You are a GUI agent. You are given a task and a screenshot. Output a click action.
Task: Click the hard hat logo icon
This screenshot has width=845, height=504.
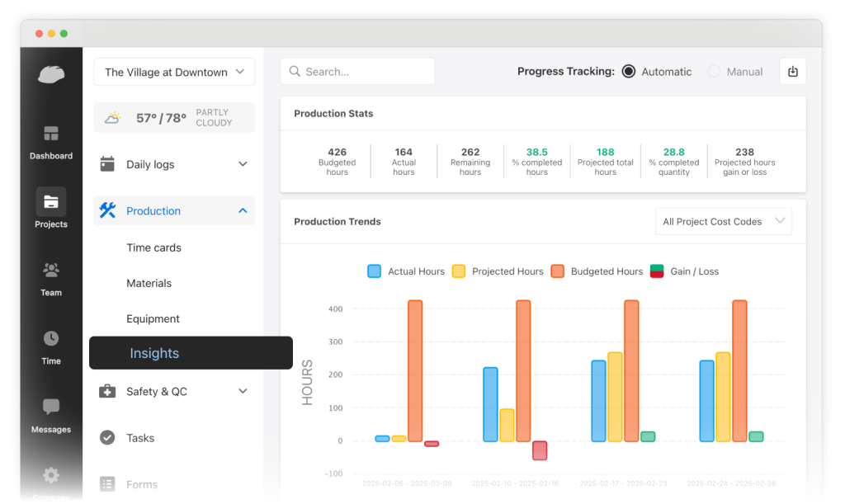(50, 74)
